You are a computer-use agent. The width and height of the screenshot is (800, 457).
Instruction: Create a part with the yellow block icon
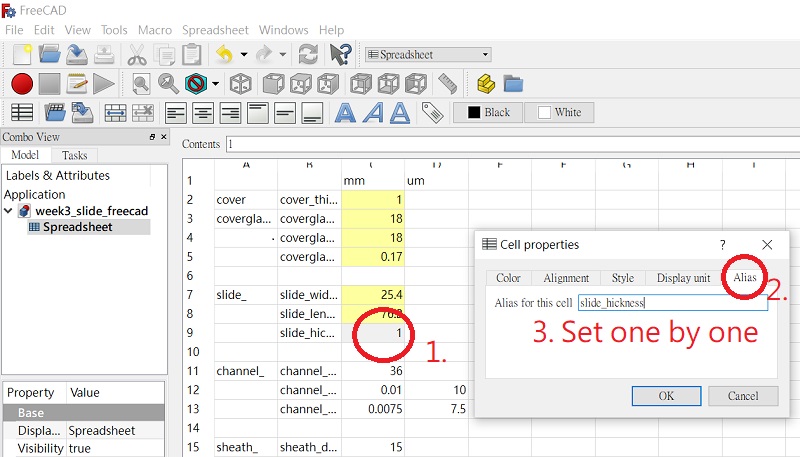tap(486, 84)
